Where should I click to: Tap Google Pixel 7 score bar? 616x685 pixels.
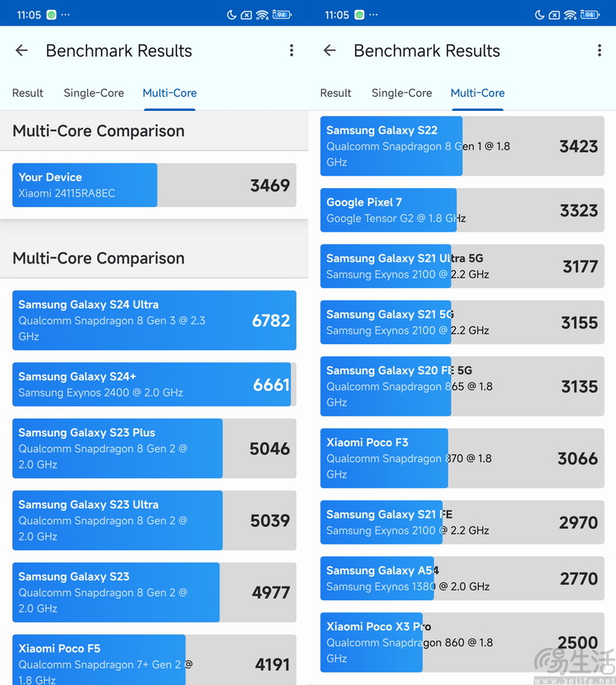coord(462,210)
